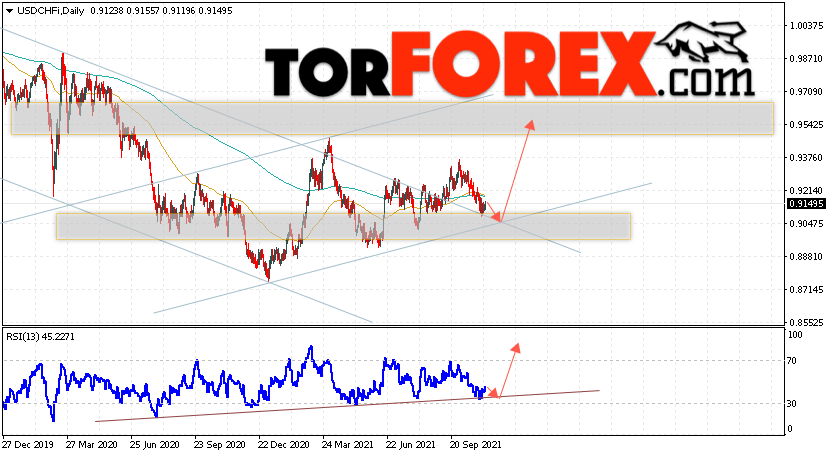Select the RSI(13) 45.2271 indicator label
830x456 pixels.
pyautogui.click(x=40, y=336)
